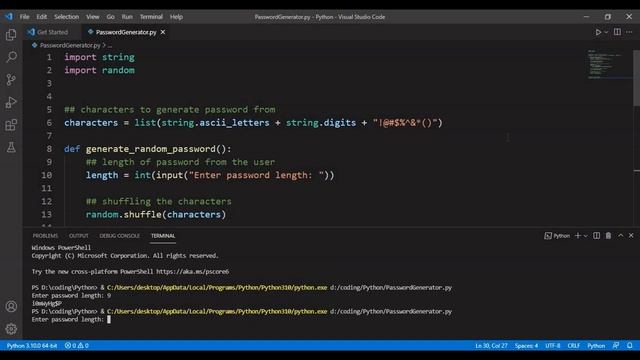Split the terminal pane

pos(596,236)
